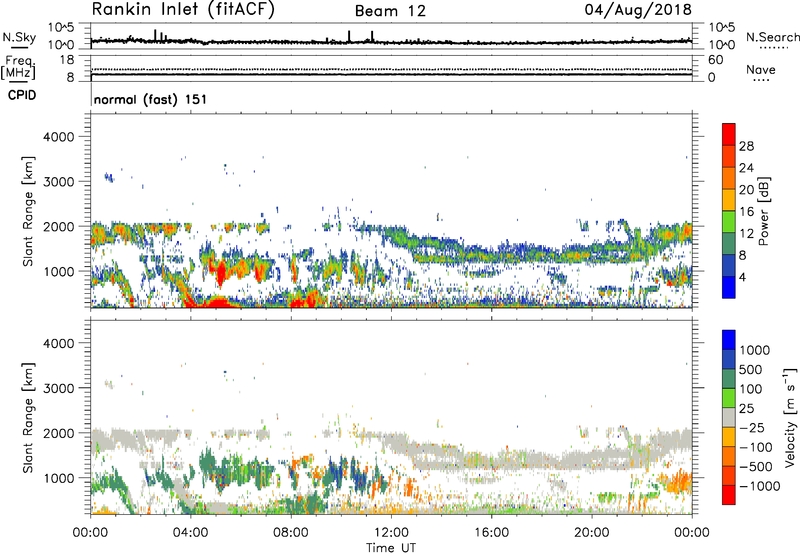Click the tall noise spike near 10:20 in the N.Sky plot
Viewport: 800px width, 554px height.
[349, 36]
